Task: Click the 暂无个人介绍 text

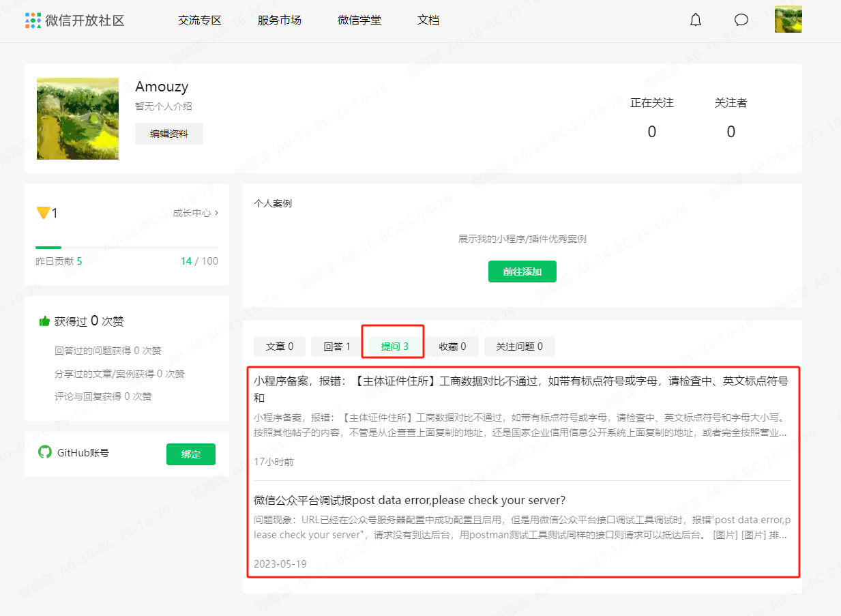Action: (x=164, y=106)
